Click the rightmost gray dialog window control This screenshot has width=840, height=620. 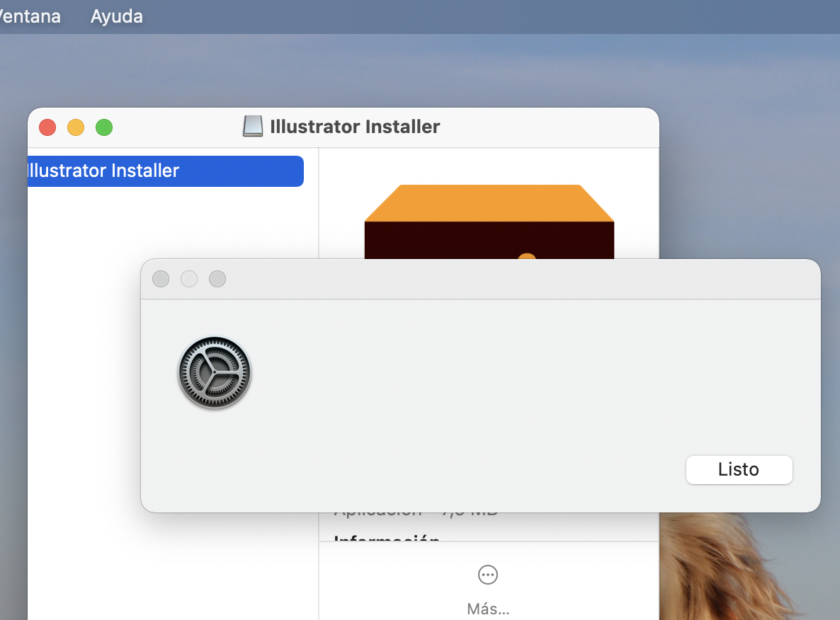click(x=217, y=279)
